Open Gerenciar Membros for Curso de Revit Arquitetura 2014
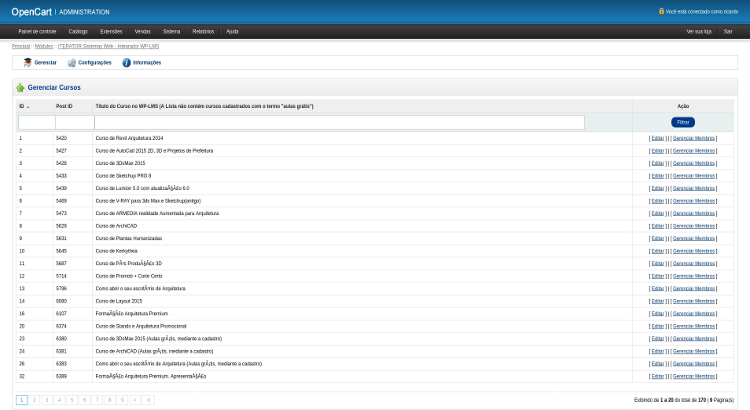This screenshot has width=750, height=410. tap(694, 138)
